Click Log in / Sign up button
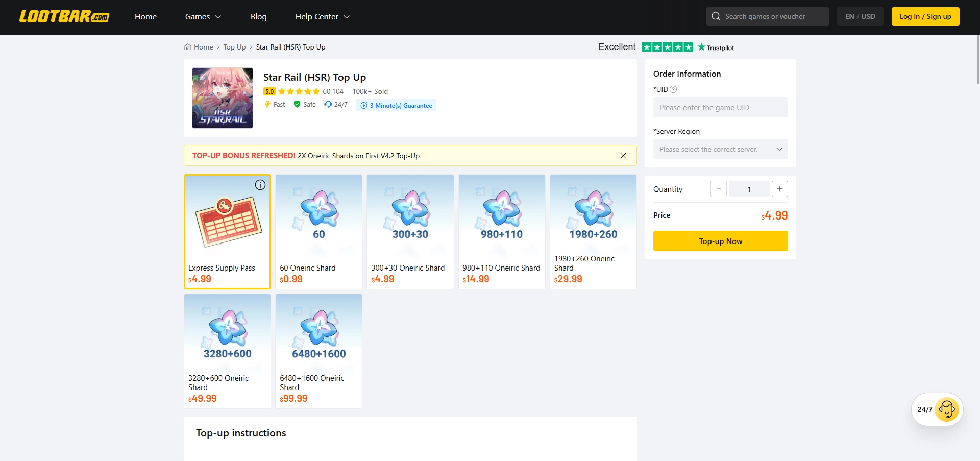 (925, 16)
